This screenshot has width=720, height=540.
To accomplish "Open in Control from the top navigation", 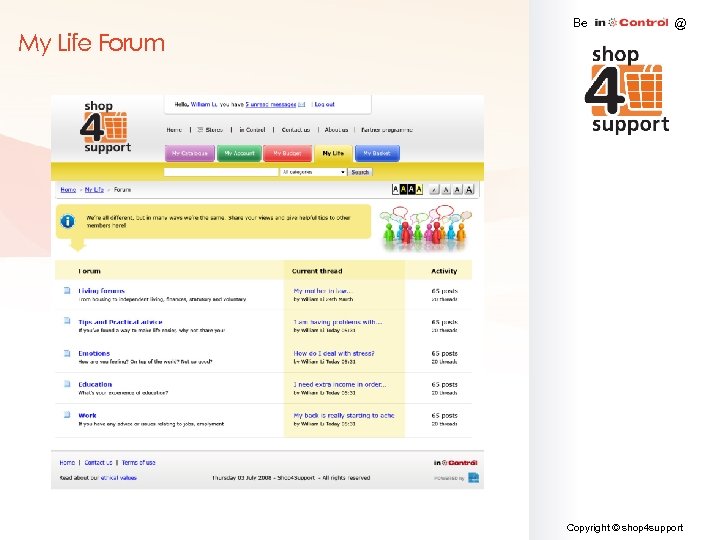I will tap(252, 130).
